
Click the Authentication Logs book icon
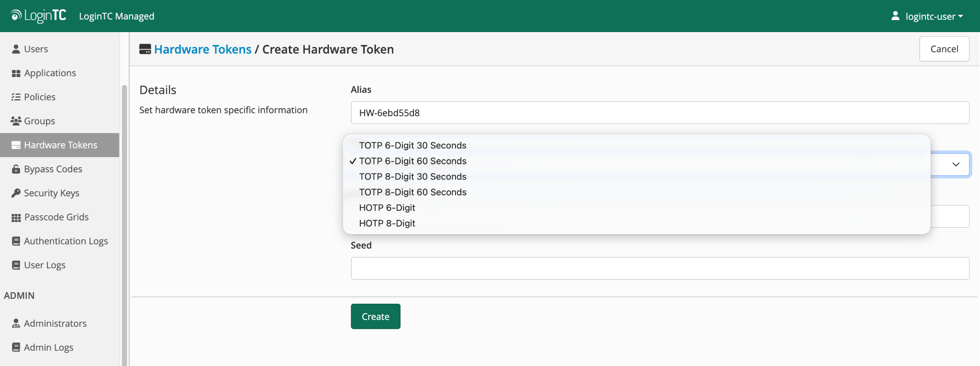(16, 241)
